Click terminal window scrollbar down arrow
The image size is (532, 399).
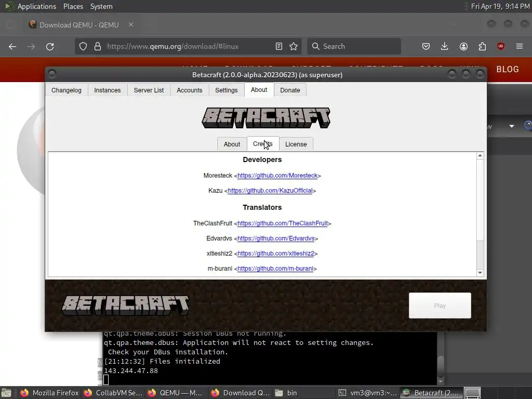441,381
